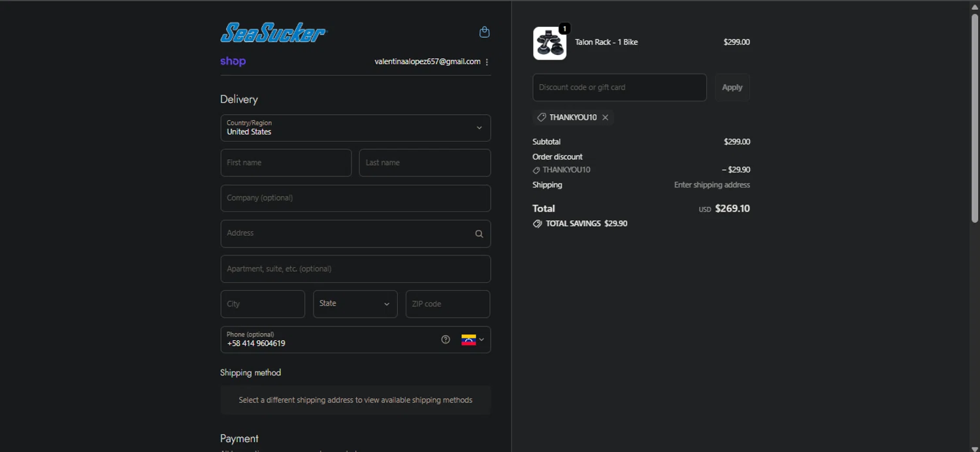Open the shopping bag cart icon
This screenshot has height=452, width=980.
[x=484, y=32]
